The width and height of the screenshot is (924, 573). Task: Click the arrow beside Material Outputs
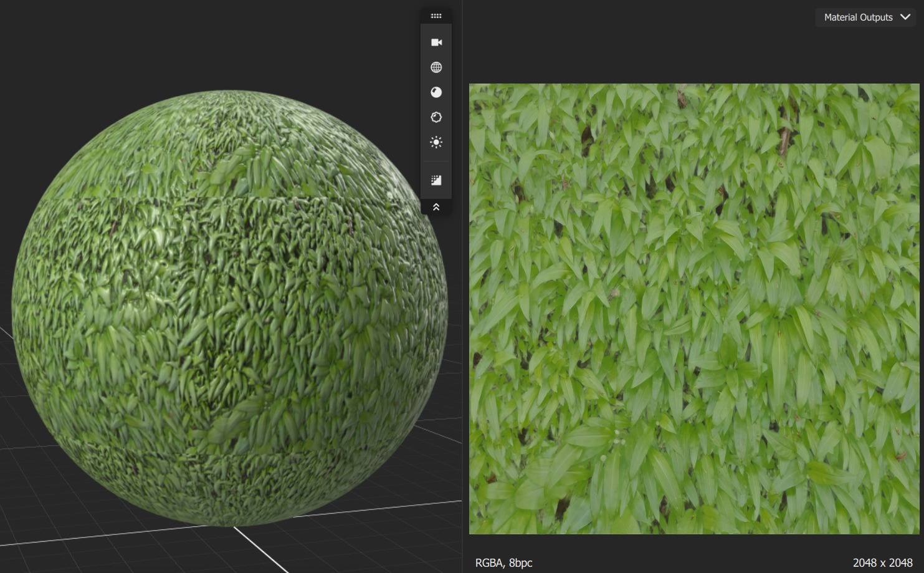[905, 17]
